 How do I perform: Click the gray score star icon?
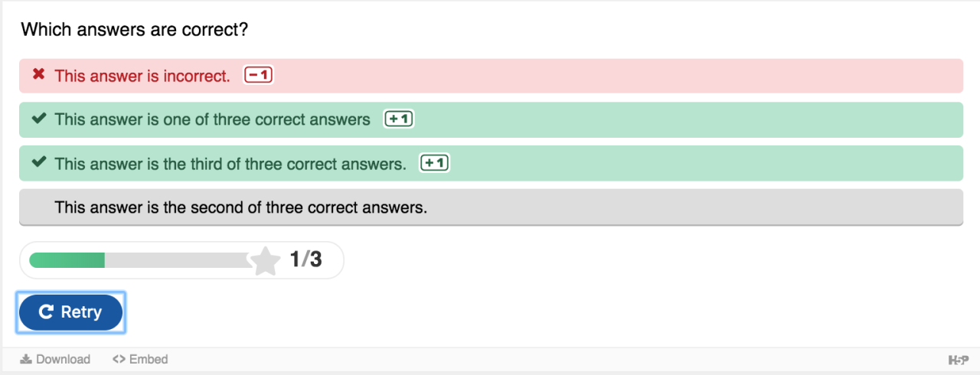point(265,261)
